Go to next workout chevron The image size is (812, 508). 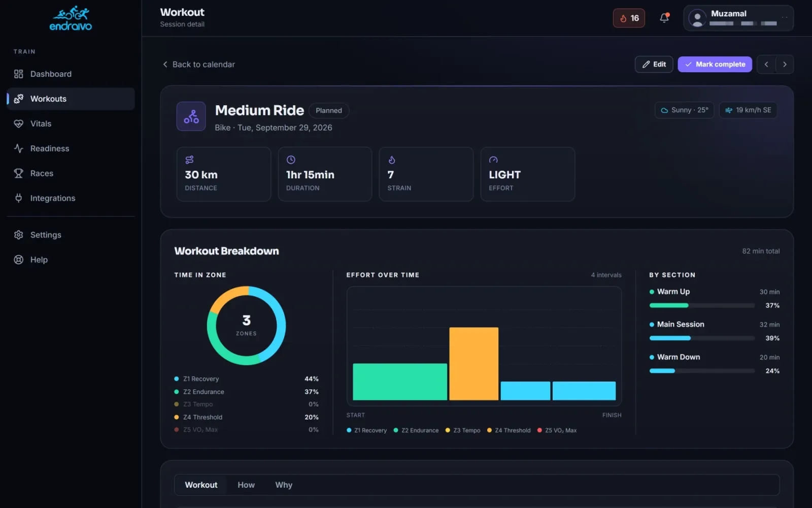(x=785, y=65)
